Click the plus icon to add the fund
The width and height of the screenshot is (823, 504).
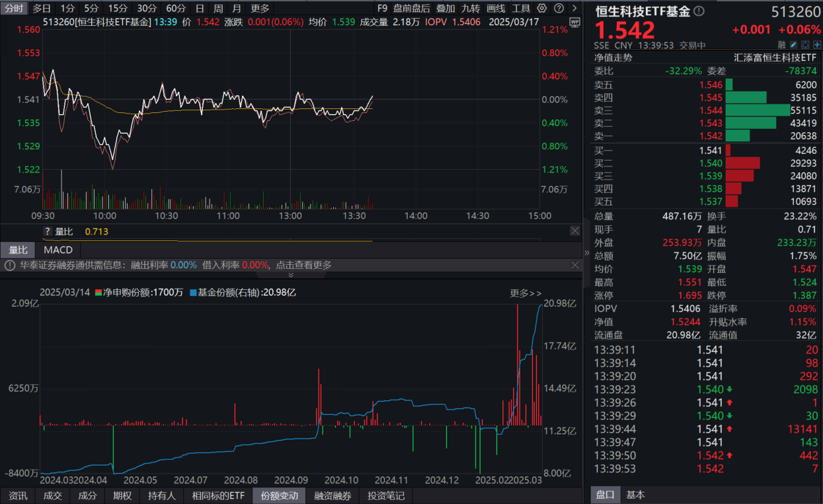click(x=817, y=44)
